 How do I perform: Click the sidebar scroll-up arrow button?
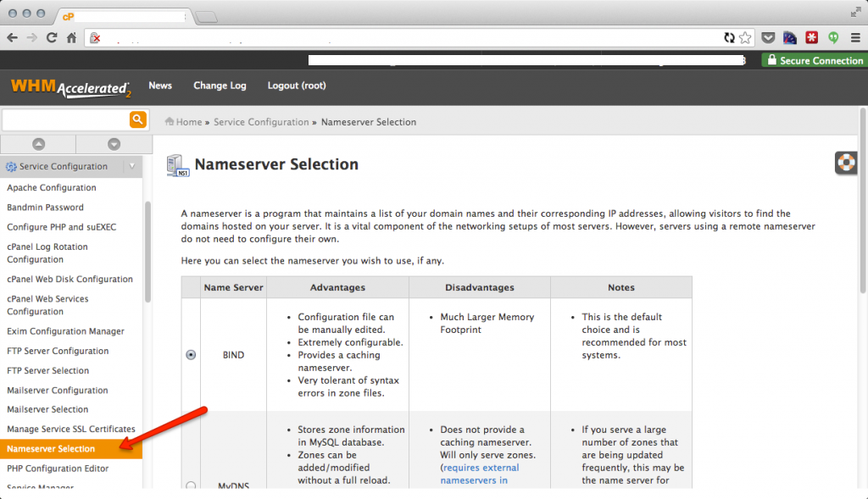pos(38,144)
